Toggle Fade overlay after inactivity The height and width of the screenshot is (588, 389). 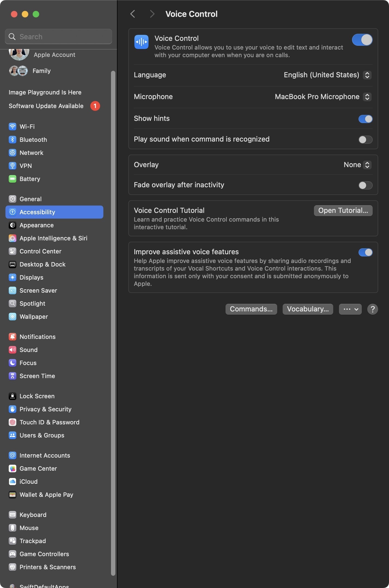pos(365,185)
